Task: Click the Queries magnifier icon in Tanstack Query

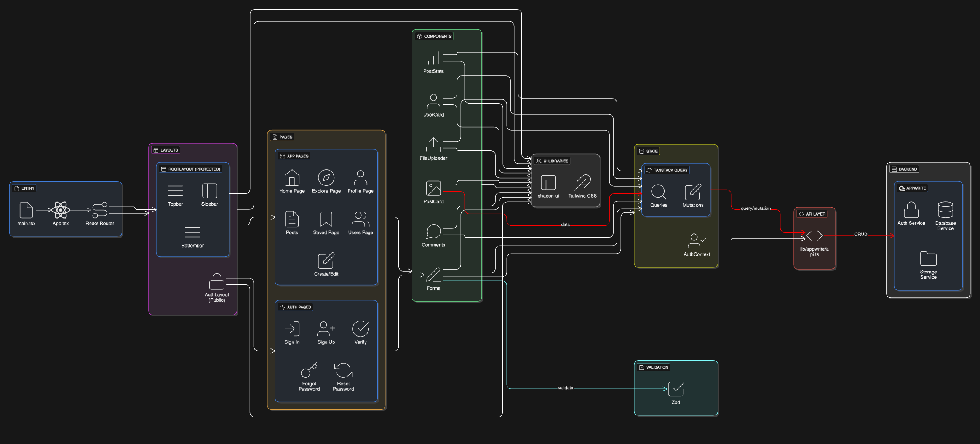Action: 659,192
